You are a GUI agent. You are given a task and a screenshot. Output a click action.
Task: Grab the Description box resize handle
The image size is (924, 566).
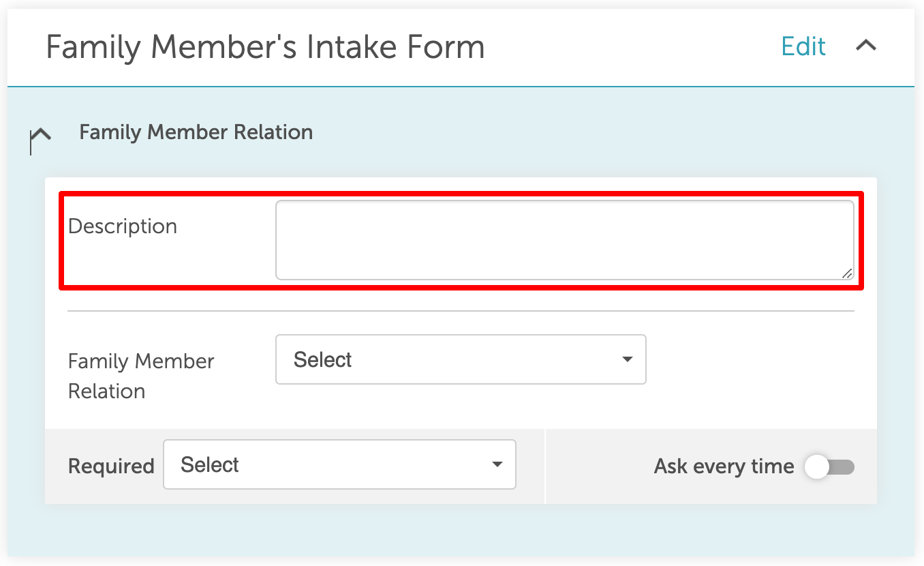846,273
